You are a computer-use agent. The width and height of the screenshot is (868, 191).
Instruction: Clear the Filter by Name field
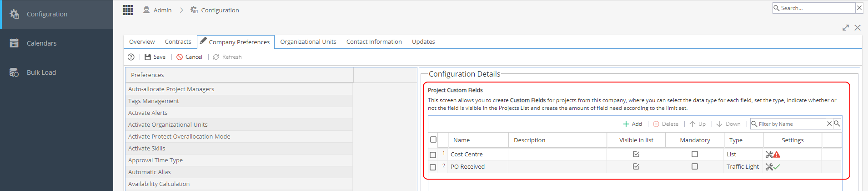[x=829, y=124]
